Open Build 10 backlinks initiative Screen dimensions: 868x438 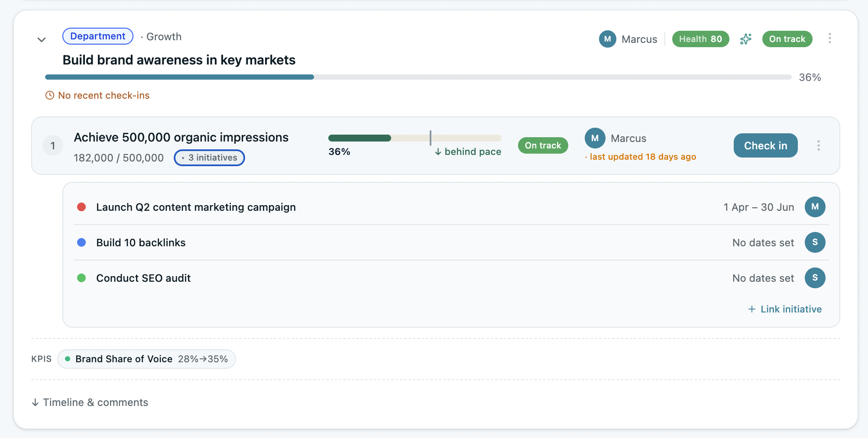pos(141,243)
